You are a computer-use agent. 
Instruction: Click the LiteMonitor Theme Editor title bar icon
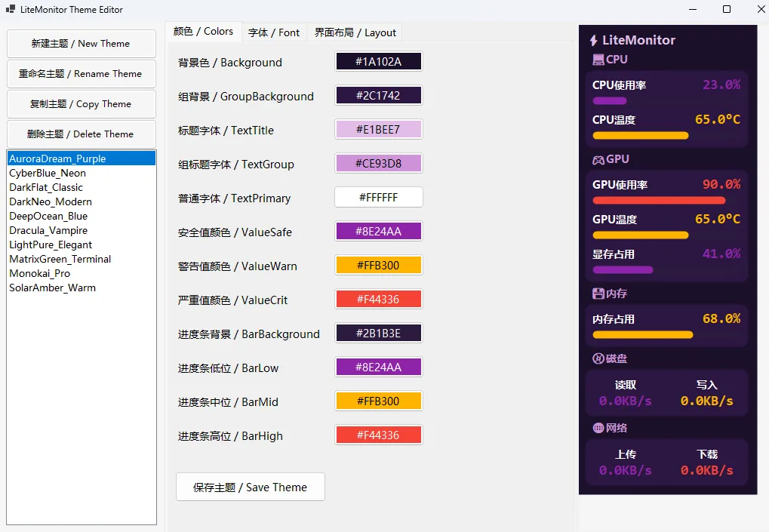click(x=10, y=11)
